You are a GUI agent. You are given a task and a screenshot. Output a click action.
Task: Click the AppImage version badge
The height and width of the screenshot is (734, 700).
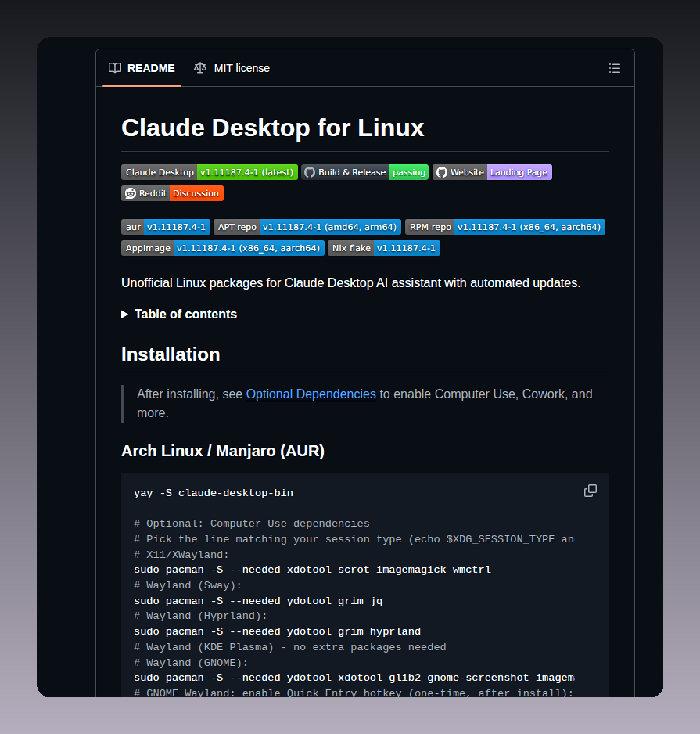coord(223,248)
